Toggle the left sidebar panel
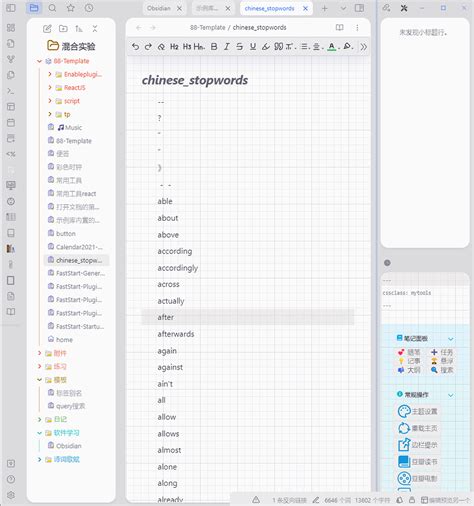This screenshot has width=474, height=506. 11,8
